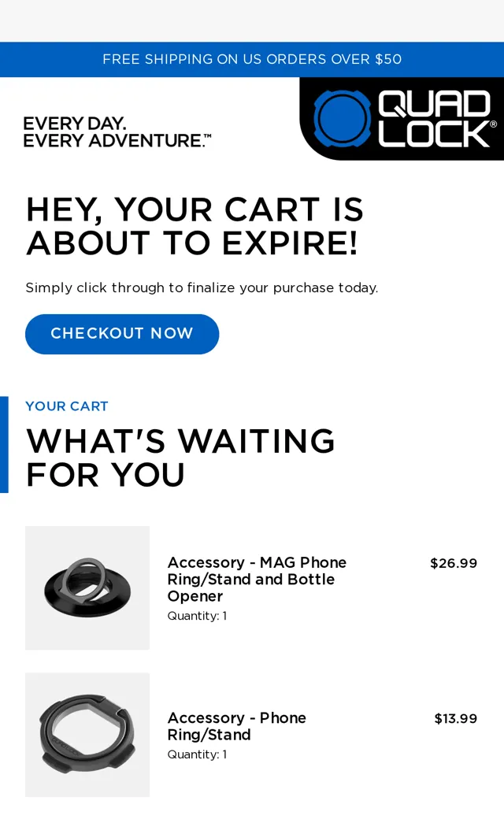Open the MAG Phone Ring/Stand product image
504x819 pixels.
pos(87,587)
